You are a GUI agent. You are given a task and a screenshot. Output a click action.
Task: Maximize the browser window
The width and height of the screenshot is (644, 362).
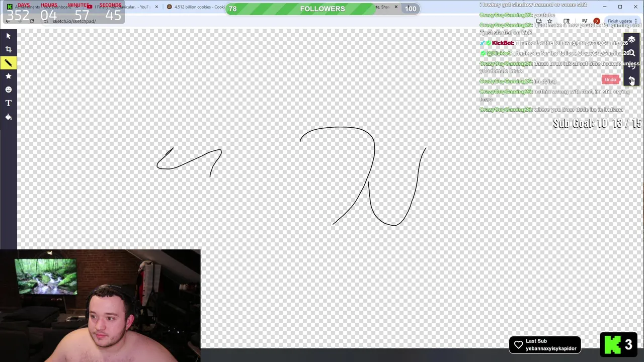point(620,7)
